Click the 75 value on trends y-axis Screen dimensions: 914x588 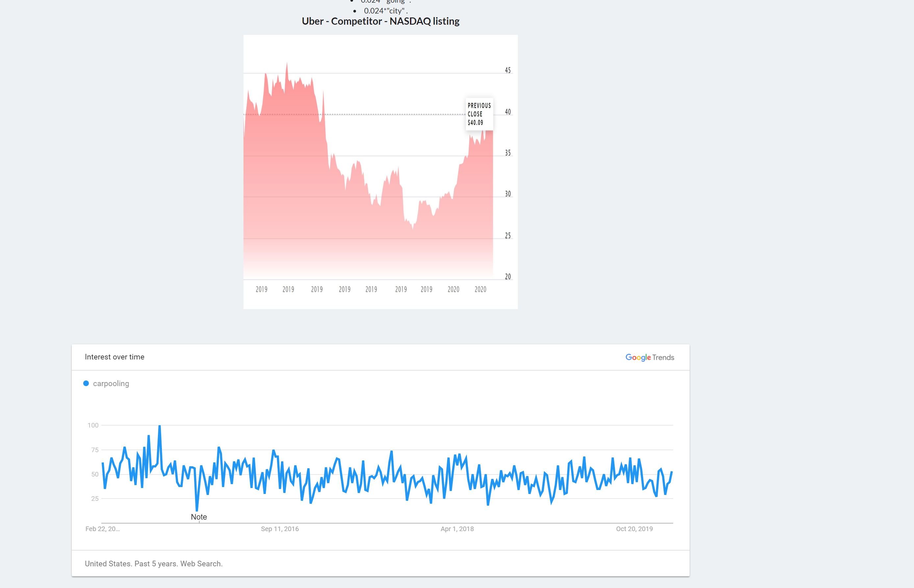(94, 450)
